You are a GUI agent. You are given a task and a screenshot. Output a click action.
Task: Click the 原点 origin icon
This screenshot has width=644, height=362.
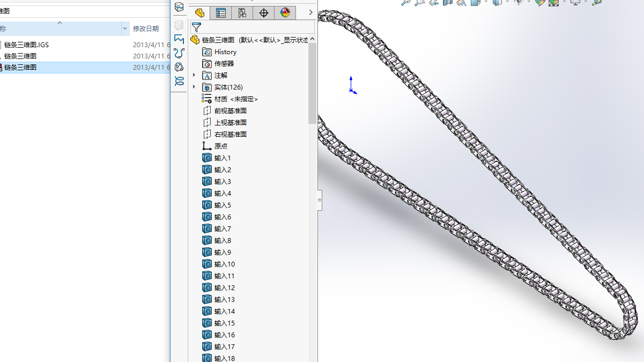(207, 146)
